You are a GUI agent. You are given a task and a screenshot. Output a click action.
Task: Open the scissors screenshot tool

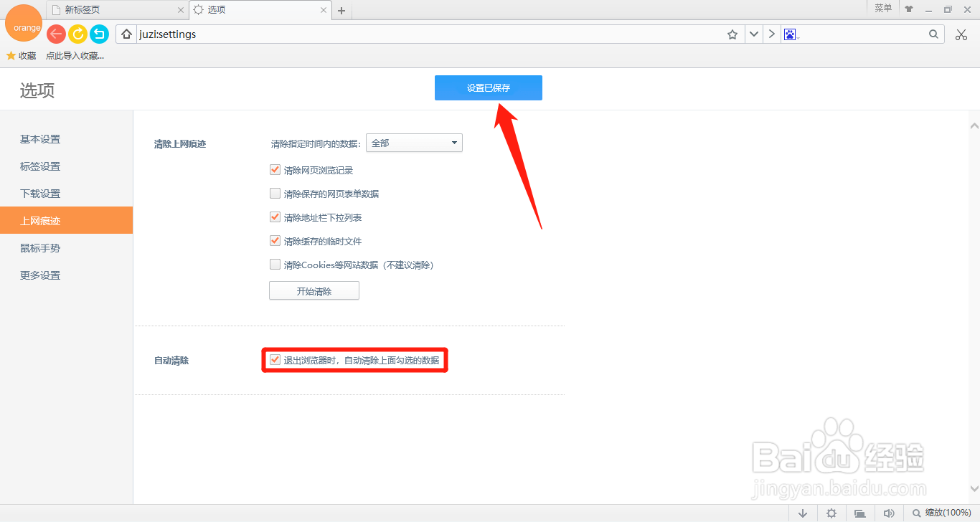pyautogui.click(x=961, y=34)
